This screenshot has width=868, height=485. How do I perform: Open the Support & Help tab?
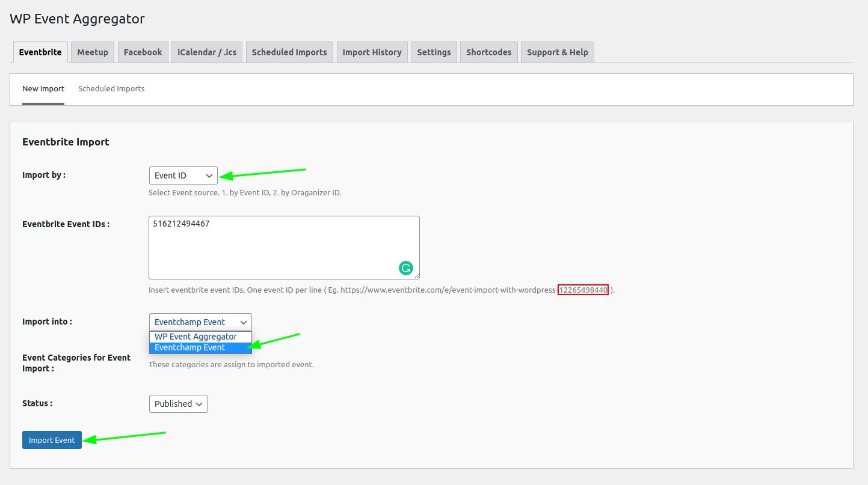(x=557, y=52)
